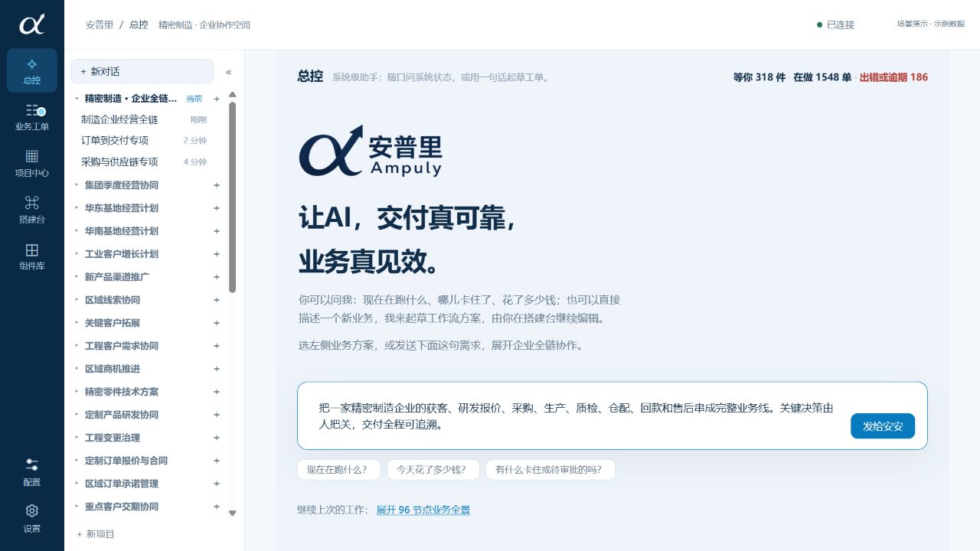Open the 展开 96 节点业务全景 link
The width and height of the screenshot is (980, 551).
(423, 510)
